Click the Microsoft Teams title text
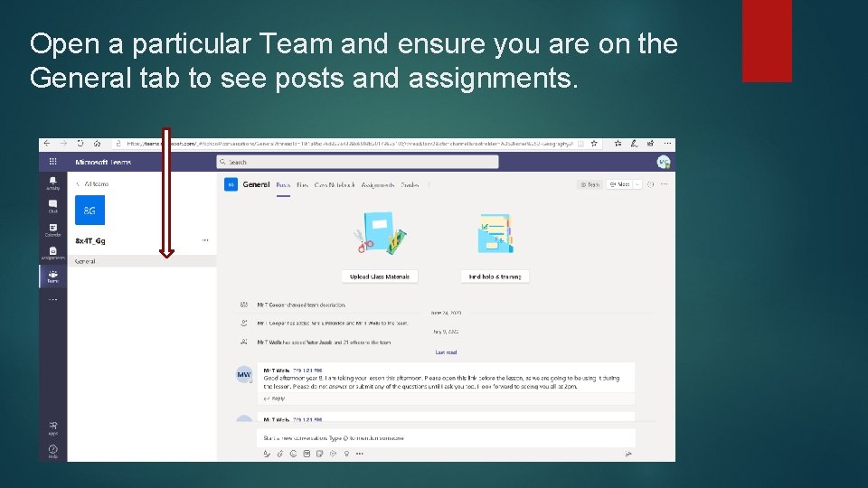Viewport: 868px width, 488px height. coord(103,162)
